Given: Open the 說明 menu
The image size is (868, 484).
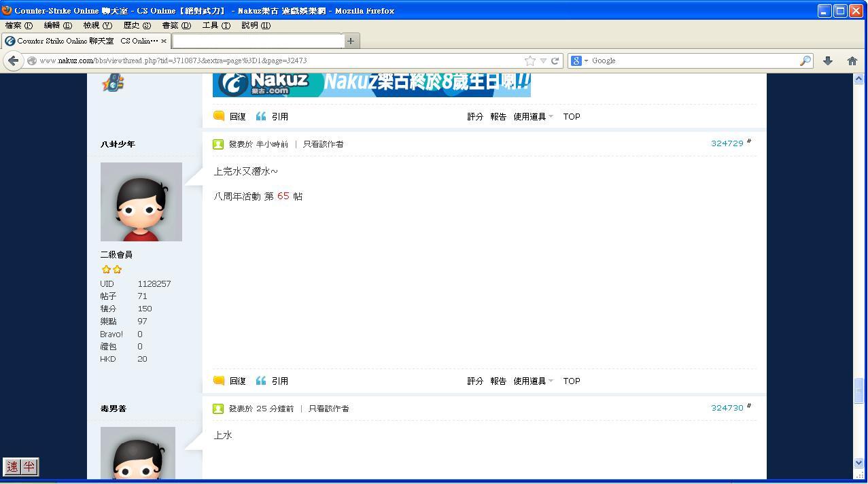Looking at the screenshot, I should [256, 25].
